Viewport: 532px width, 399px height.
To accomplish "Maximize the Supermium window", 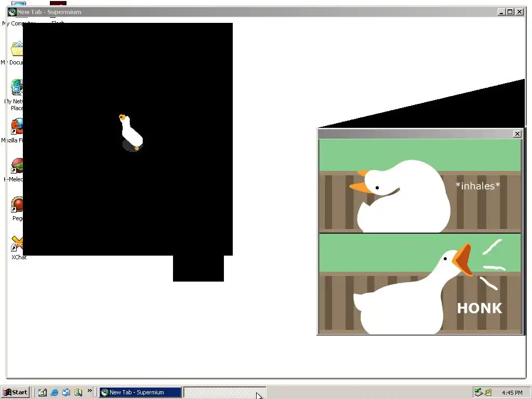I will (x=510, y=12).
